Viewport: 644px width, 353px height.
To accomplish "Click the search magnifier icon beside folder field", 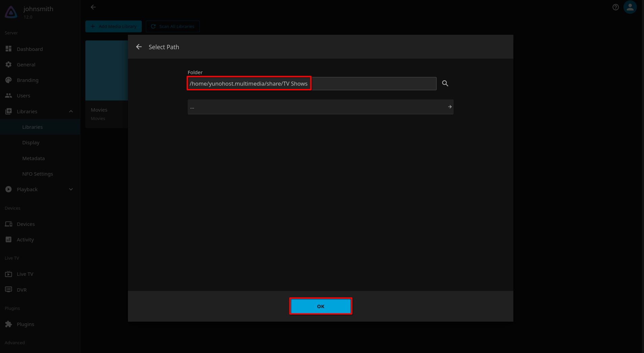I will (445, 83).
